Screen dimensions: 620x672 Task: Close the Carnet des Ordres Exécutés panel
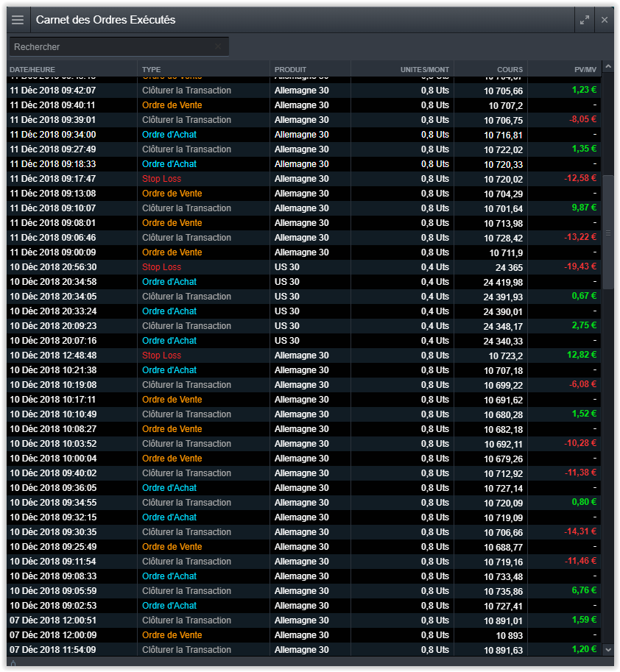click(x=605, y=20)
